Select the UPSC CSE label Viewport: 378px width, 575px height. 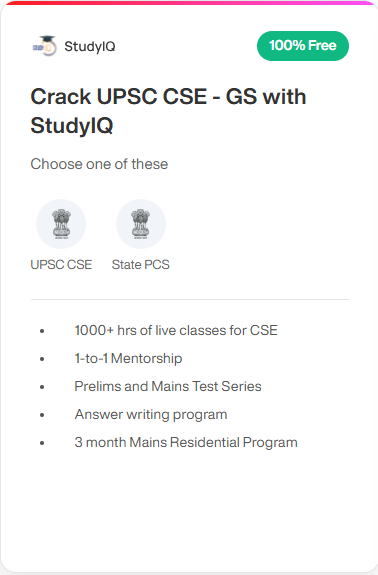pyautogui.click(x=61, y=265)
